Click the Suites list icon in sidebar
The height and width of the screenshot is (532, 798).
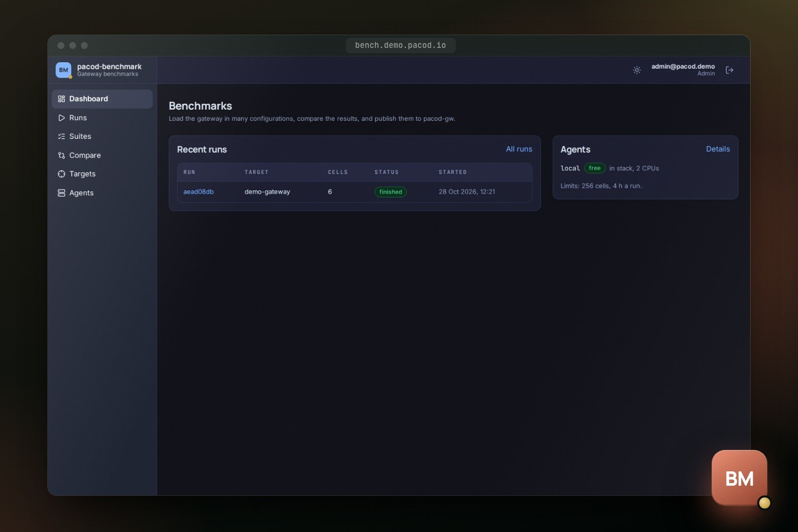[x=61, y=137]
